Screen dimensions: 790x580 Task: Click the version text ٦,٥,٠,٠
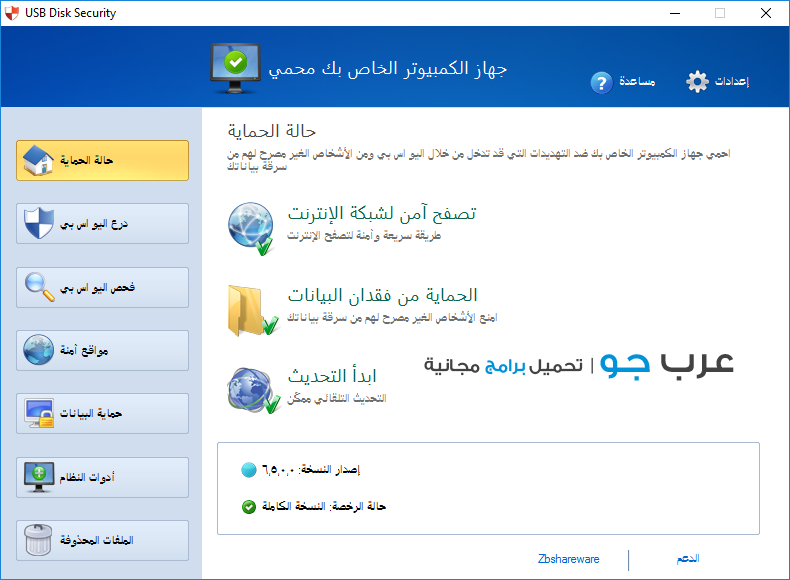coord(278,470)
